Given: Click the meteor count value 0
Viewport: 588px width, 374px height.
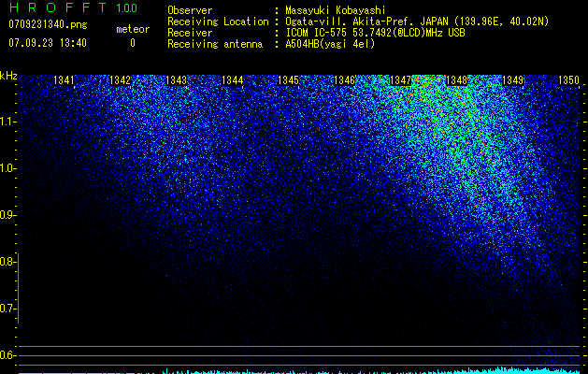Looking at the screenshot, I should click(x=133, y=43).
